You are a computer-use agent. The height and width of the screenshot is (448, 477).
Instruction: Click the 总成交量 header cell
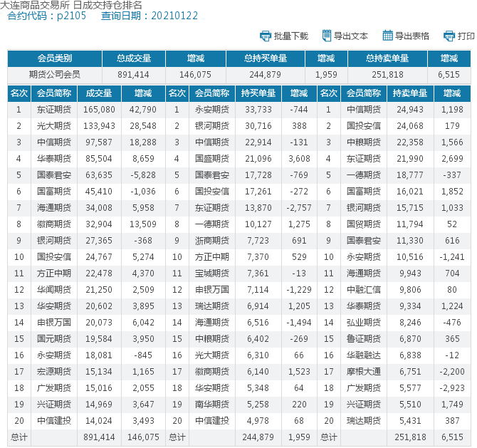tap(134, 58)
